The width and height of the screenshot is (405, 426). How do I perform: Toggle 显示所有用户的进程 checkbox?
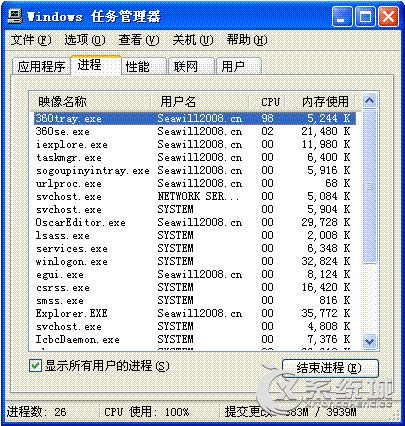point(35,366)
